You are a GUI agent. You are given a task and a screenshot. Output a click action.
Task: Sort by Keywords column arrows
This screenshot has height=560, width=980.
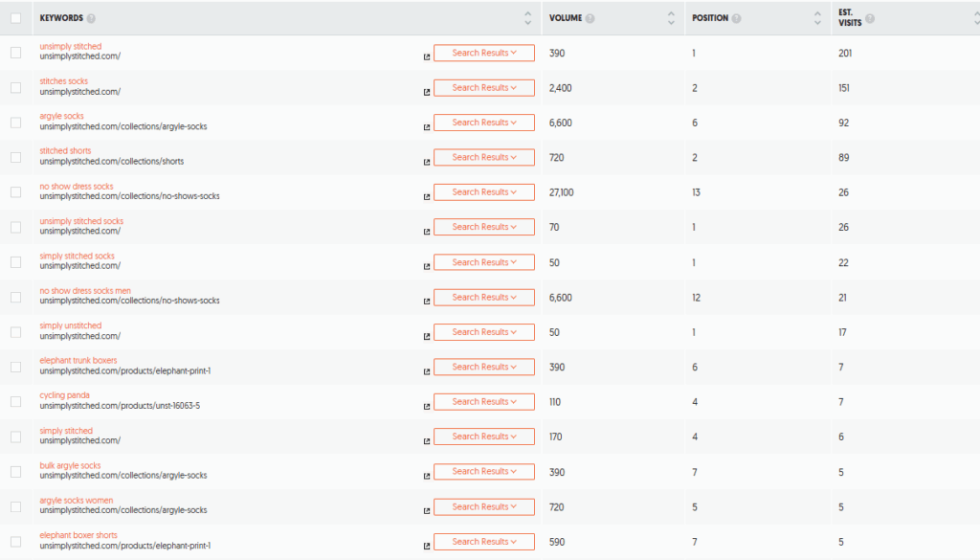(527, 18)
